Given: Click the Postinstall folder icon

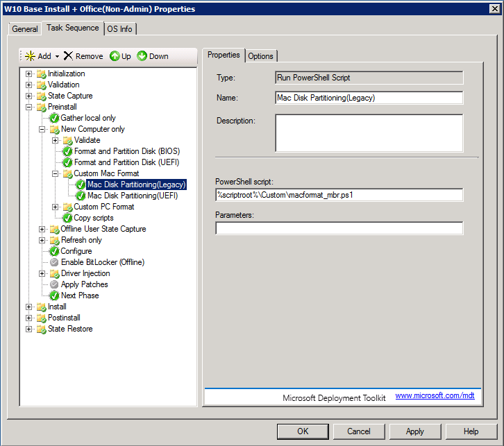Looking at the screenshot, I should pyautogui.click(x=42, y=318).
